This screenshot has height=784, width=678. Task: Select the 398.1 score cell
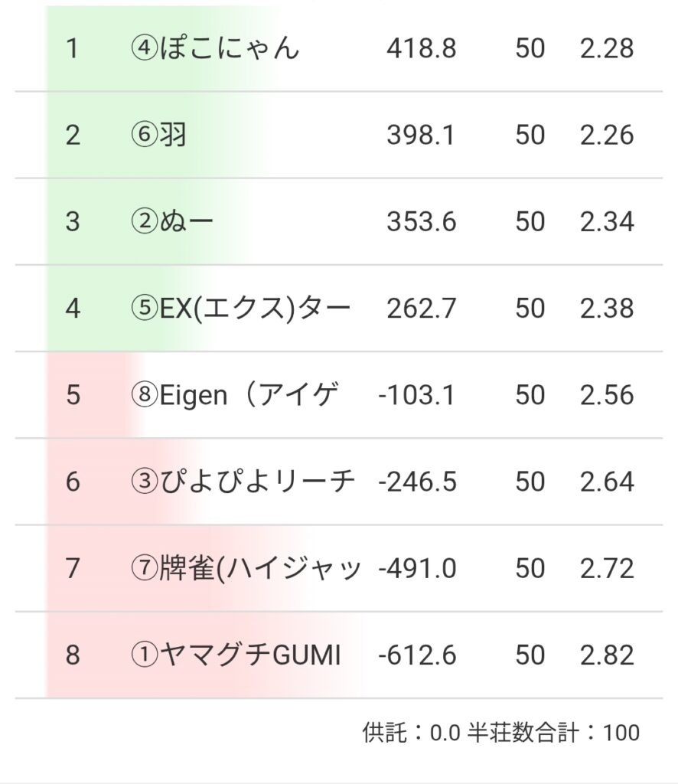pos(421,136)
